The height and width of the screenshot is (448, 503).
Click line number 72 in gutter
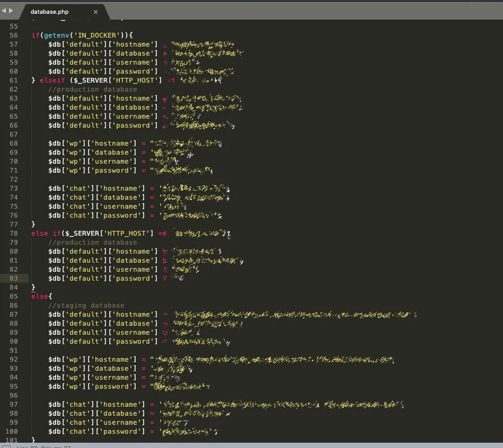[13, 179]
